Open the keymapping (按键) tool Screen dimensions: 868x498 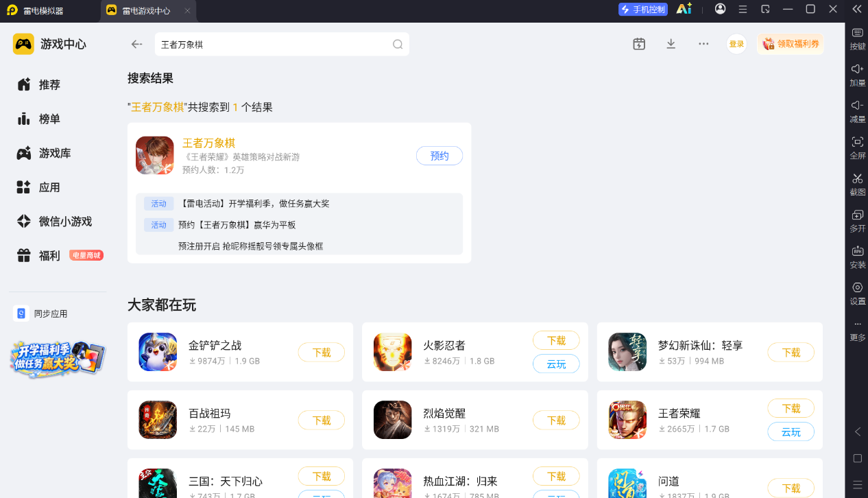pyautogui.click(x=857, y=38)
